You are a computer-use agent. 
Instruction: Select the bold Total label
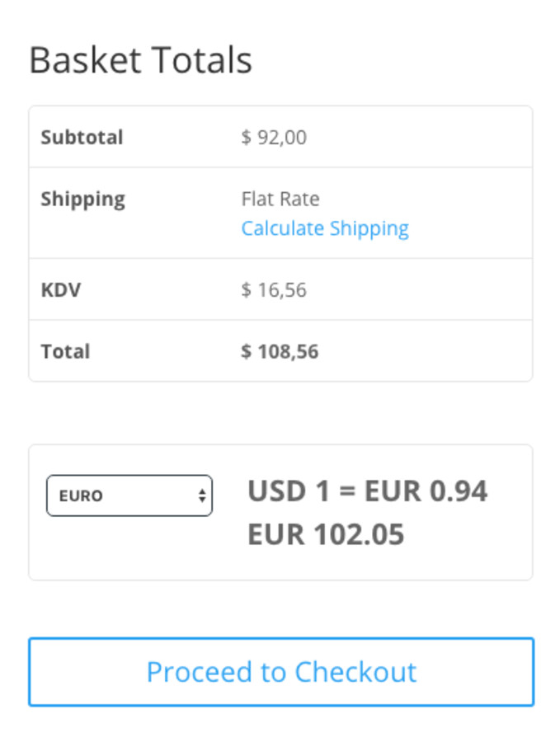65,351
